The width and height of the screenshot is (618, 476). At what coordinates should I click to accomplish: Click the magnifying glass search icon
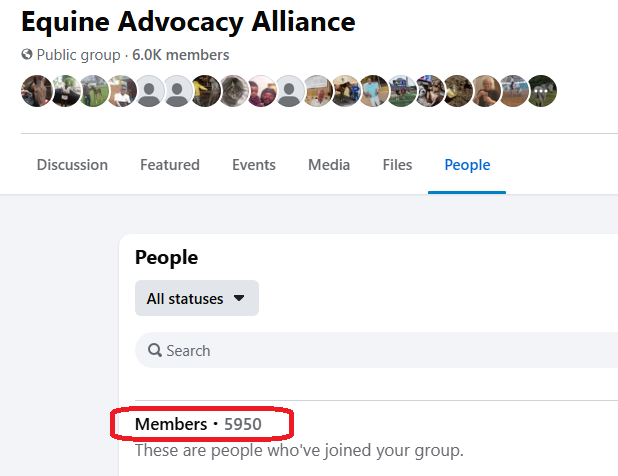[x=155, y=351]
